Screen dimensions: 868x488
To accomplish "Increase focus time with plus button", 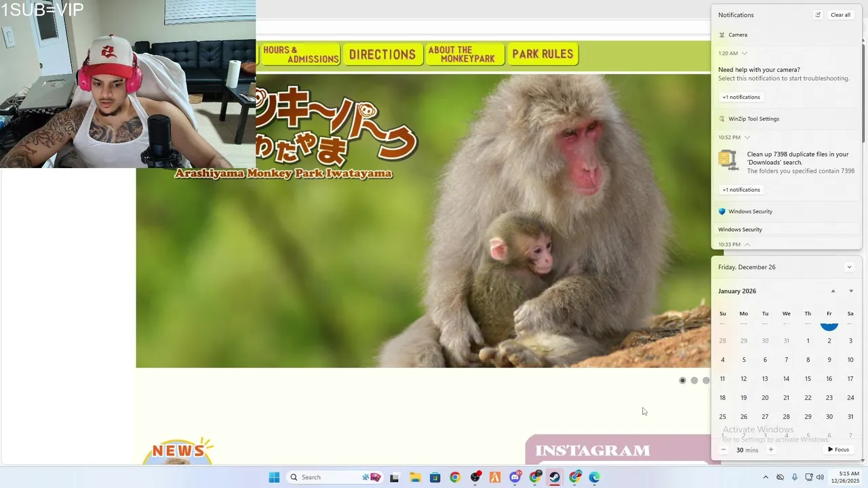I will 770,449.
